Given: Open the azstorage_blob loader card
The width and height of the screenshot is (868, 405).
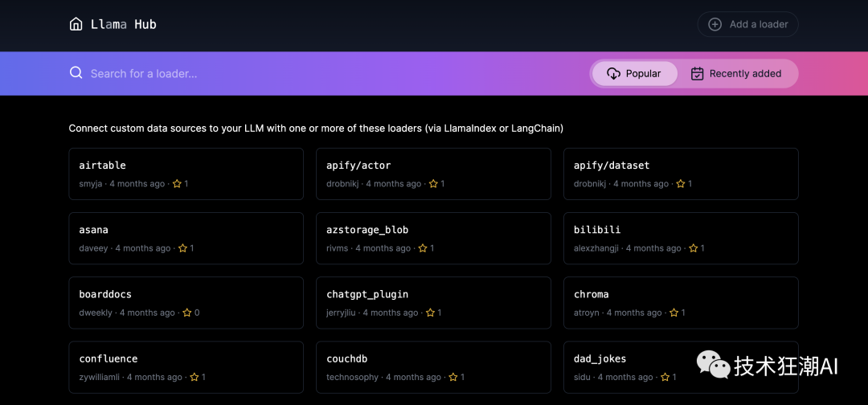Looking at the screenshot, I should coord(433,238).
